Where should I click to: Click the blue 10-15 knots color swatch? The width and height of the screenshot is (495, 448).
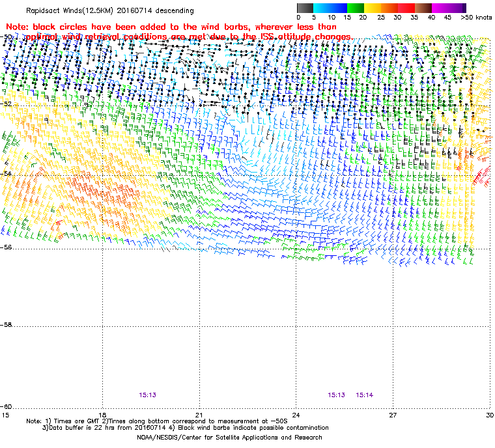339,8
